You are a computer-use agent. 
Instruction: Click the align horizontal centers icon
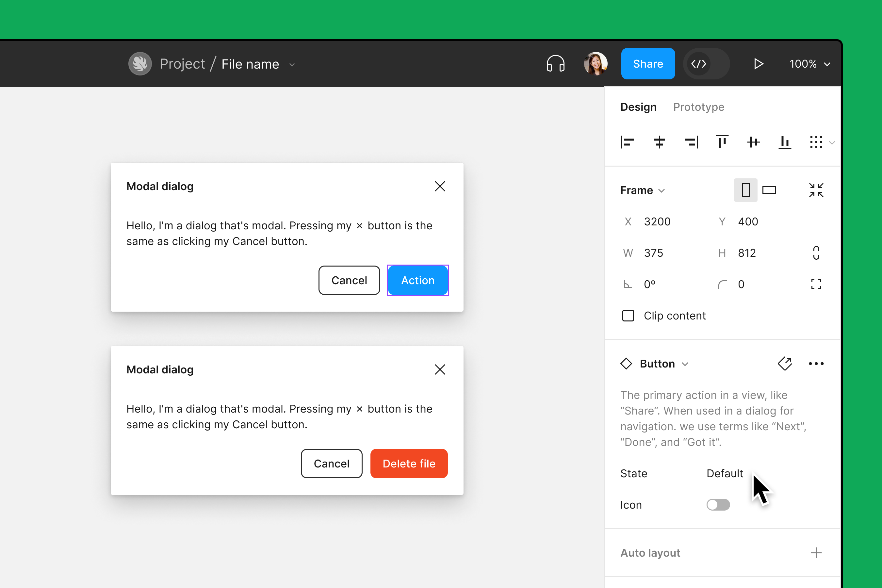point(660,142)
